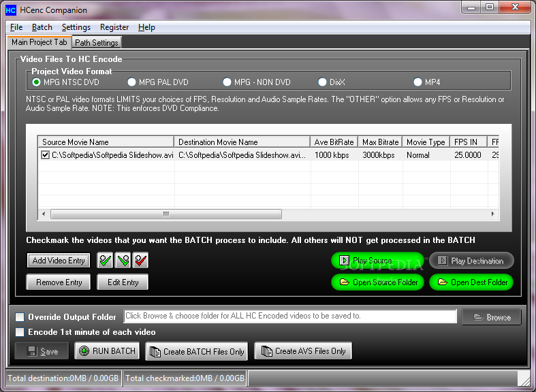536x392 pixels.
Task: Select the source path C:\Softpedia\Softpedia Slideshow.avi cell
Action: point(112,155)
